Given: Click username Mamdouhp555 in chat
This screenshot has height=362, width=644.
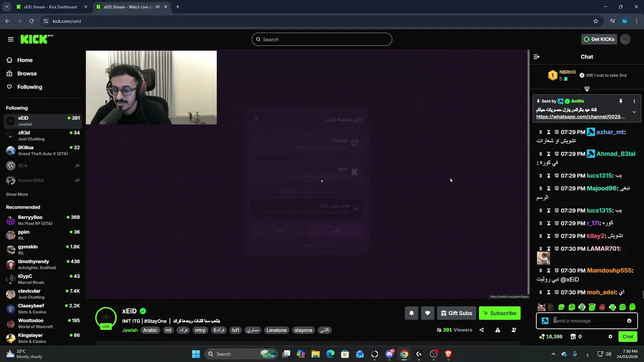Looking at the screenshot, I should click(x=609, y=270).
